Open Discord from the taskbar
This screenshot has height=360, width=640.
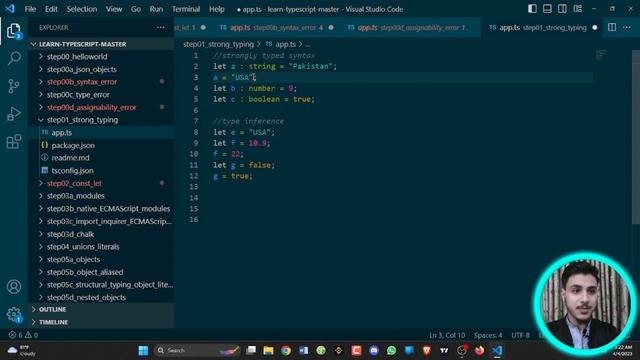[374, 351]
